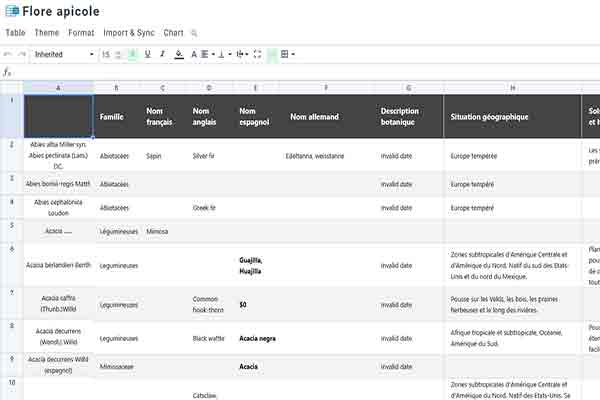600x400 pixels.
Task: Toggle bold formatting in toolbar
Action: [133, 54]
